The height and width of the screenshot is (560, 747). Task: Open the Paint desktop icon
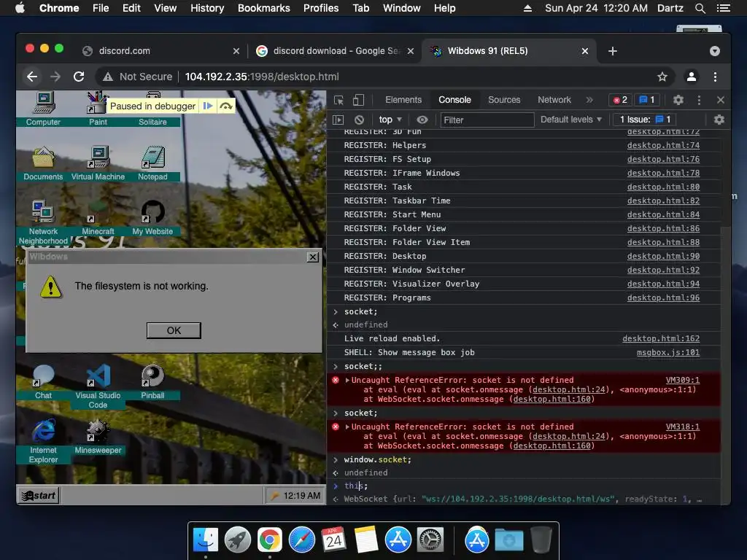pyautogui.click(x=98, y=109)
